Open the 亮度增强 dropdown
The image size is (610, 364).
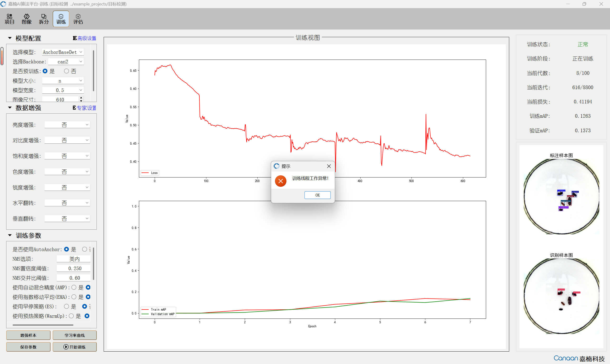(x=67, y=125)
